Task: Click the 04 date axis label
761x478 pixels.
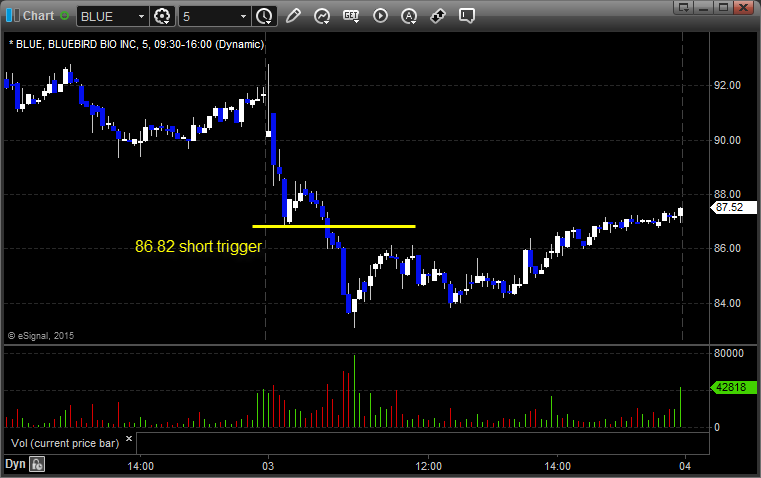Action: (685, 466)
